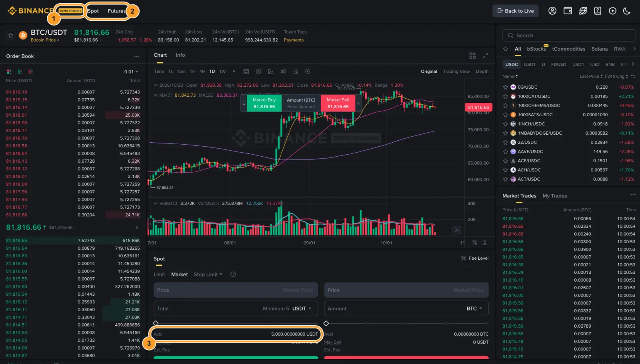Show both bids and asks order book view
This screenshot has width=640, height=364.
pos(9,72)
